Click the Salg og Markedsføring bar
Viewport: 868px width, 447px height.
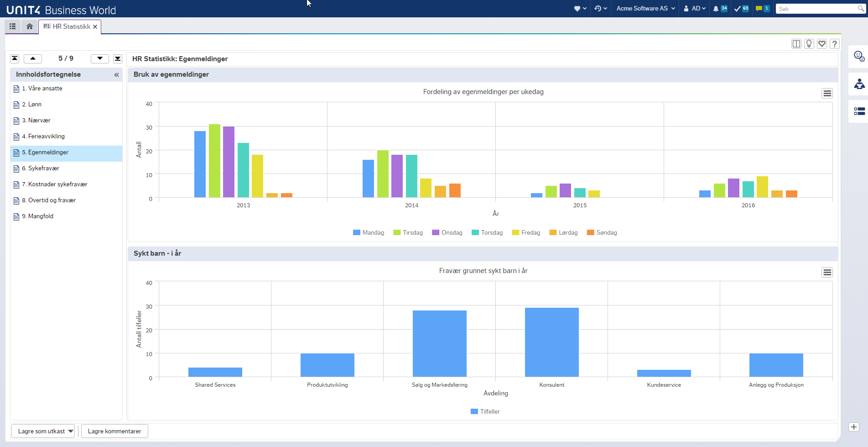[x=440, y=344]
